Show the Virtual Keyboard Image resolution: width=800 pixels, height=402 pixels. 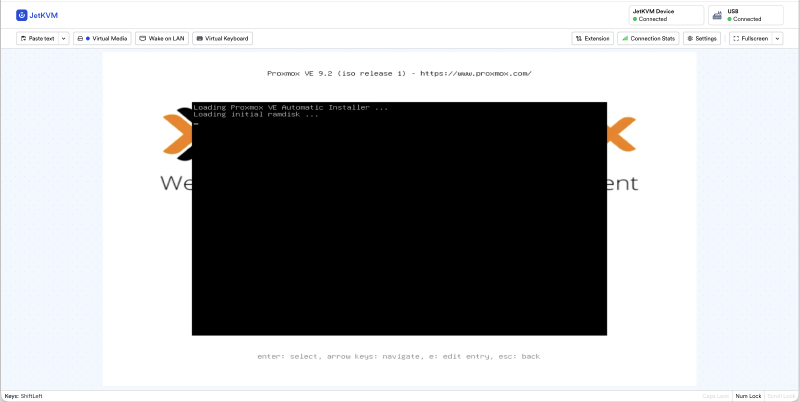pos(222,38)
